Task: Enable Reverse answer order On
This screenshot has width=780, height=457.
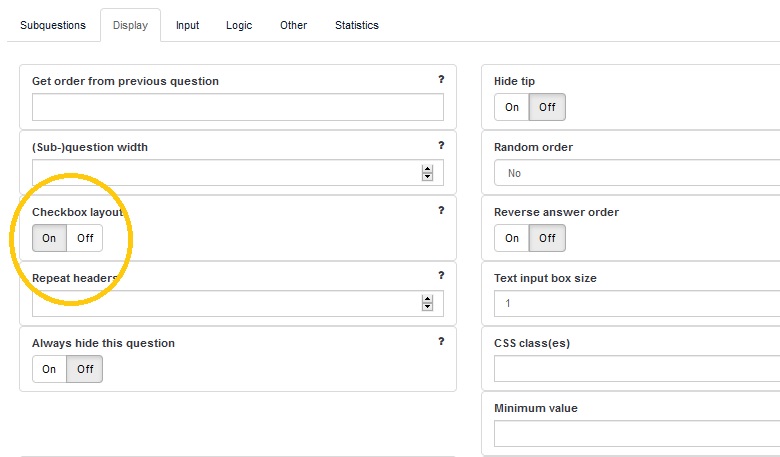Action: coord(512,238)
